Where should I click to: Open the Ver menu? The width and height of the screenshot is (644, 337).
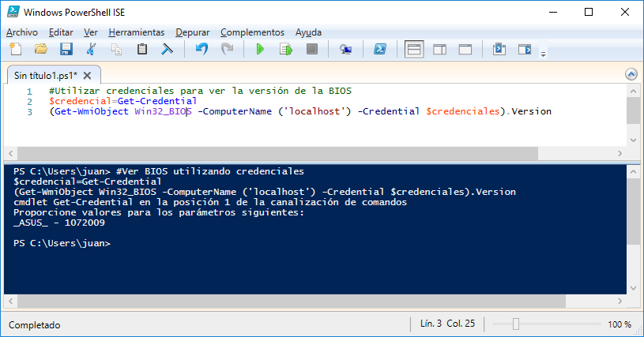pyautogui.click(x=90, y=32)
